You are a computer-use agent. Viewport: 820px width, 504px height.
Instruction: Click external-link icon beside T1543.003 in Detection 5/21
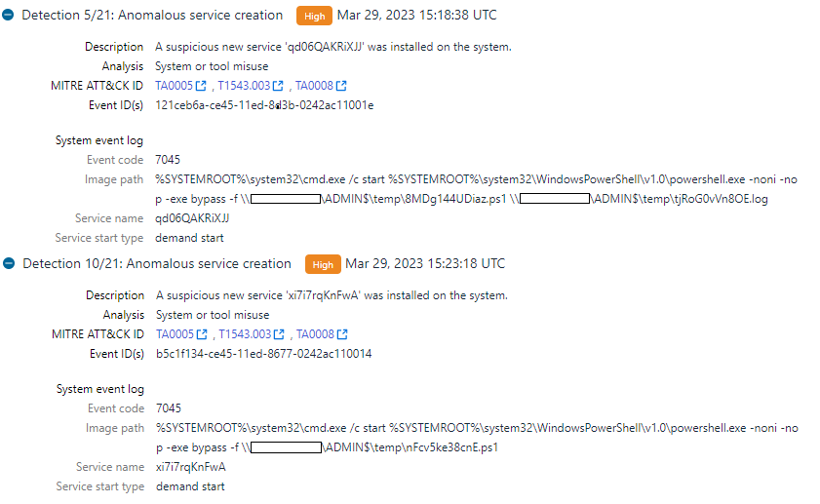(278, 86)
